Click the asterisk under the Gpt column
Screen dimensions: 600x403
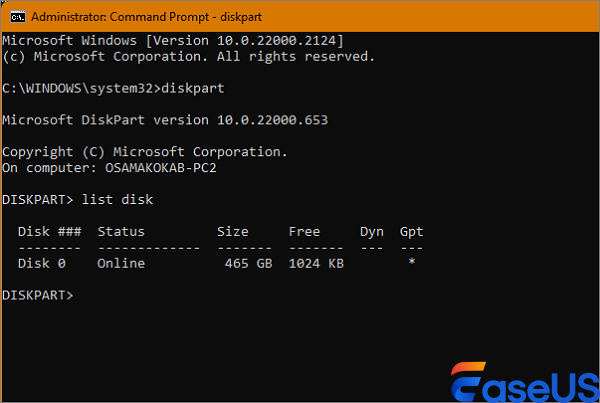point(411,263)
